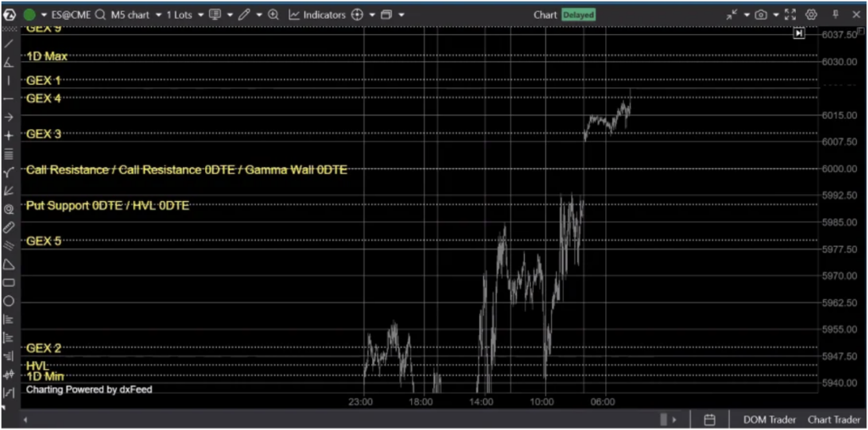868x430 pixels.
Task: Click the 14:00 time axis label
Action: [481, 401]
